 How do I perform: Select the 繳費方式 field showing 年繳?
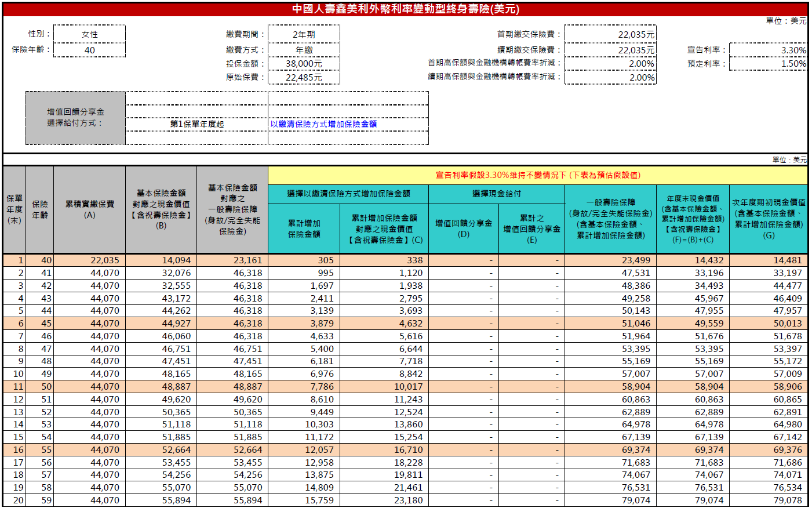[304, 50]
